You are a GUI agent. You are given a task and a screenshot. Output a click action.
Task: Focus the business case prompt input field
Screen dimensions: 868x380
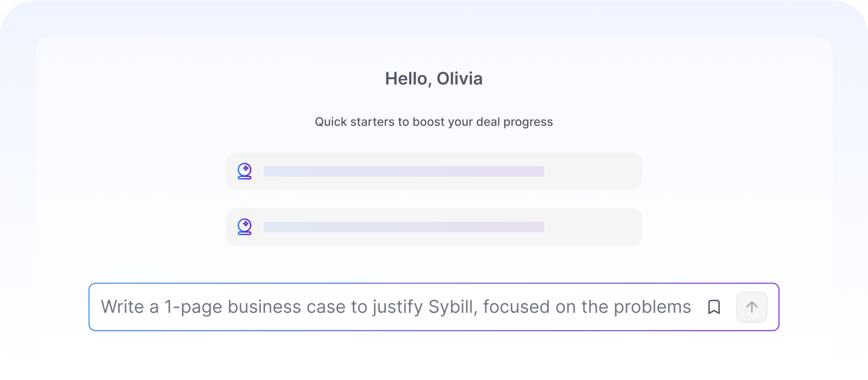[x=434, y=307]
